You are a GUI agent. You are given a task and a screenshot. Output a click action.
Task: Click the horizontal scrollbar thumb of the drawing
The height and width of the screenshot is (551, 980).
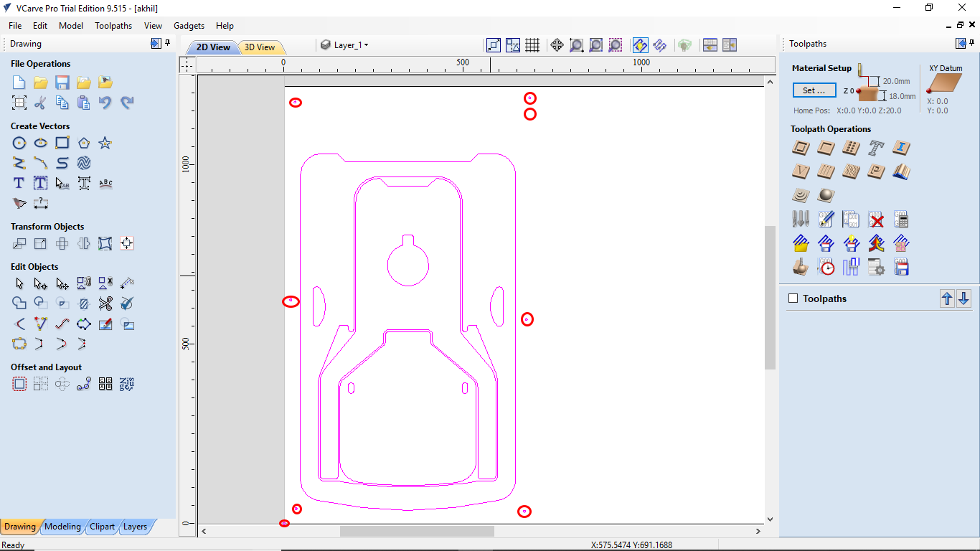417,532
